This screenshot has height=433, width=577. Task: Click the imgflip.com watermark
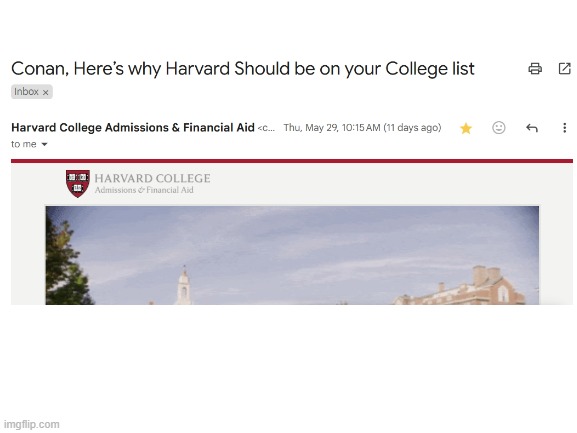click(x=32, y=424)
